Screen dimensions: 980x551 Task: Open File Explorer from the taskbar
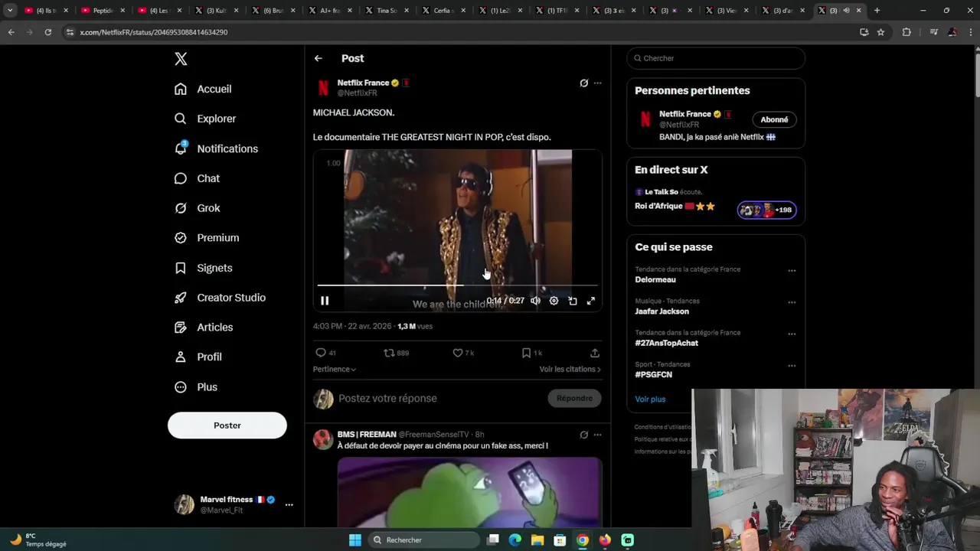(537, 540)
